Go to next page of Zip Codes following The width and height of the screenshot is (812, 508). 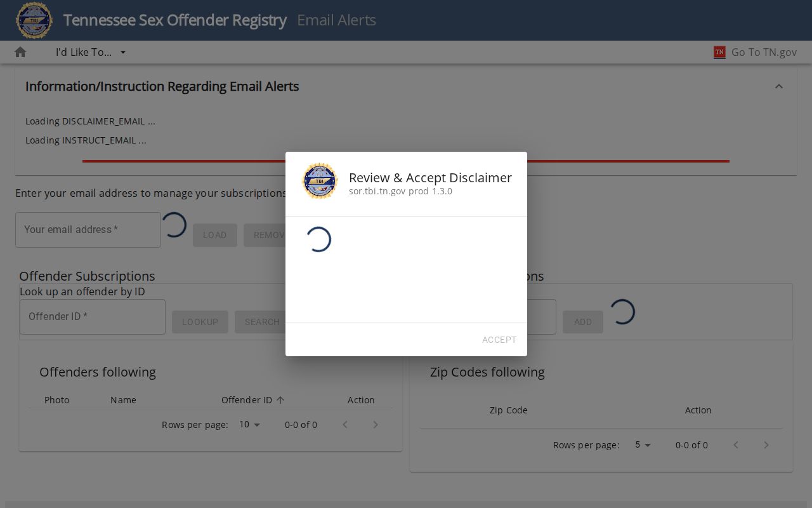click(766, 445)
